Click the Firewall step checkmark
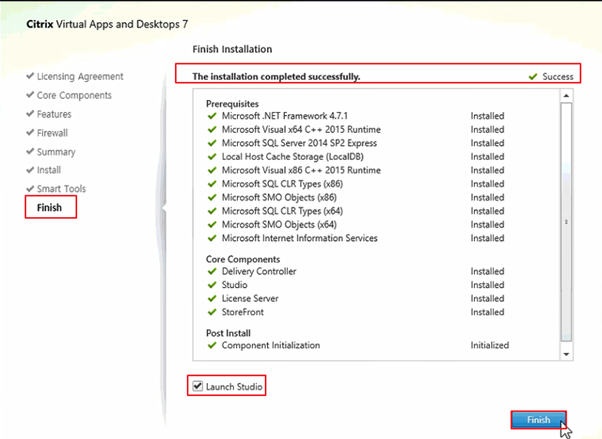 30,132
